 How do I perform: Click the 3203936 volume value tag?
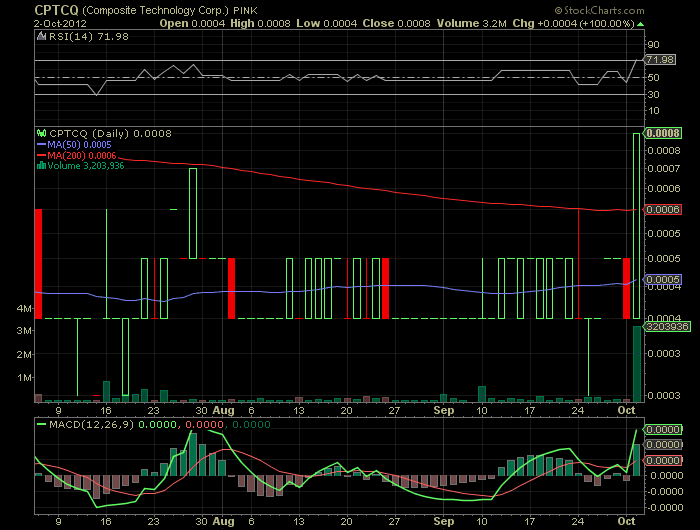click(667, 326)
